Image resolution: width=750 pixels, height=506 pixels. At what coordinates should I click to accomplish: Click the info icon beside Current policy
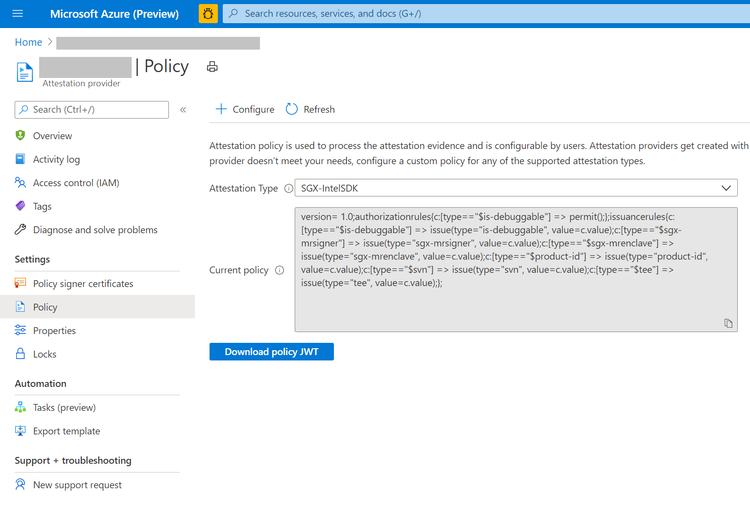pyautogui.click(x=279, y=270)
